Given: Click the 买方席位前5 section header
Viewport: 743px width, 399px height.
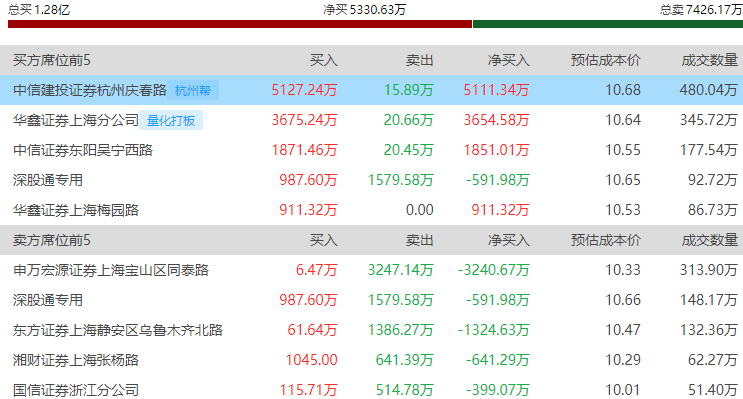Looking at the screenshot, I should (52, 60).
